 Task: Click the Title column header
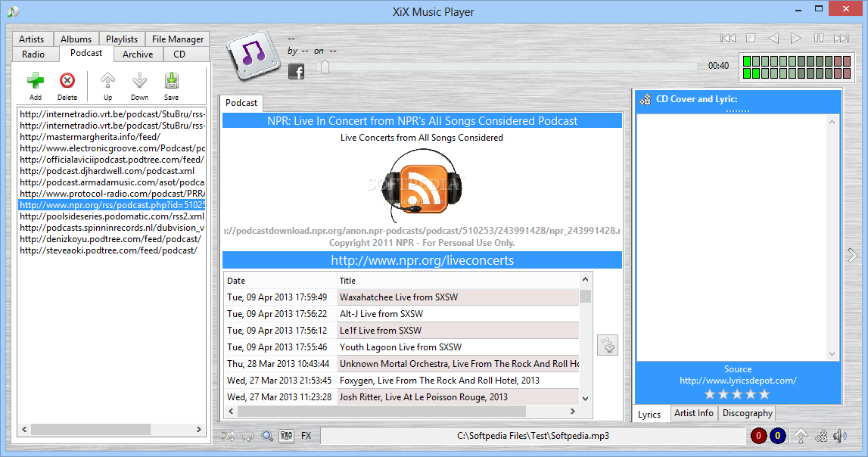[x=458, y=281]
